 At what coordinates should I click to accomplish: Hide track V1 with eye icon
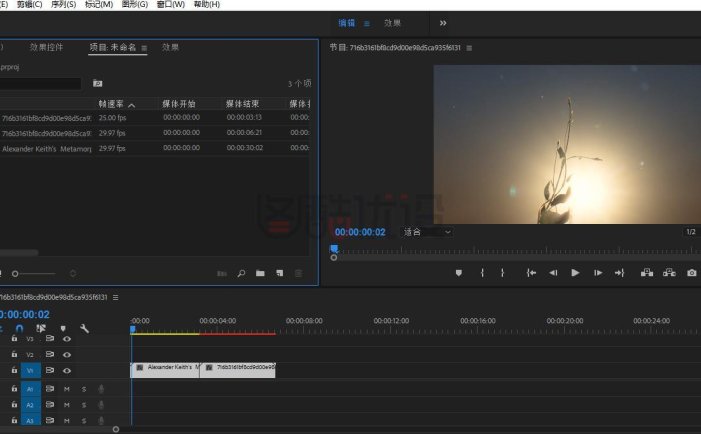click(67, 370)
